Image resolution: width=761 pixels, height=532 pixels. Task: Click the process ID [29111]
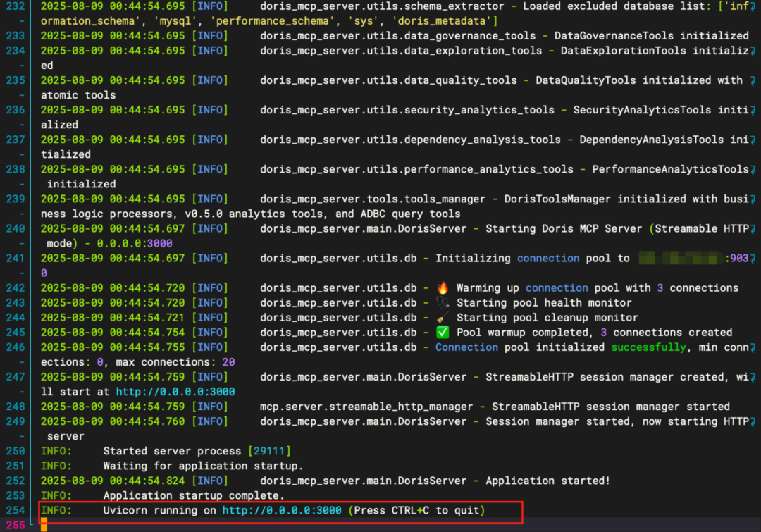pyautogui.click(x=269, y=451)
